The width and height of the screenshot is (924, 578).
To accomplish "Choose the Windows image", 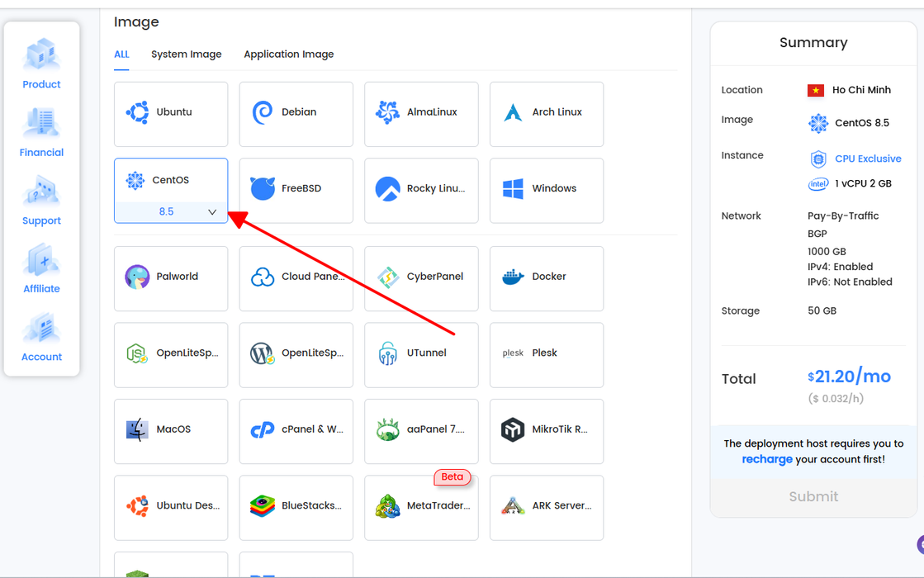I will click(547, 190).
